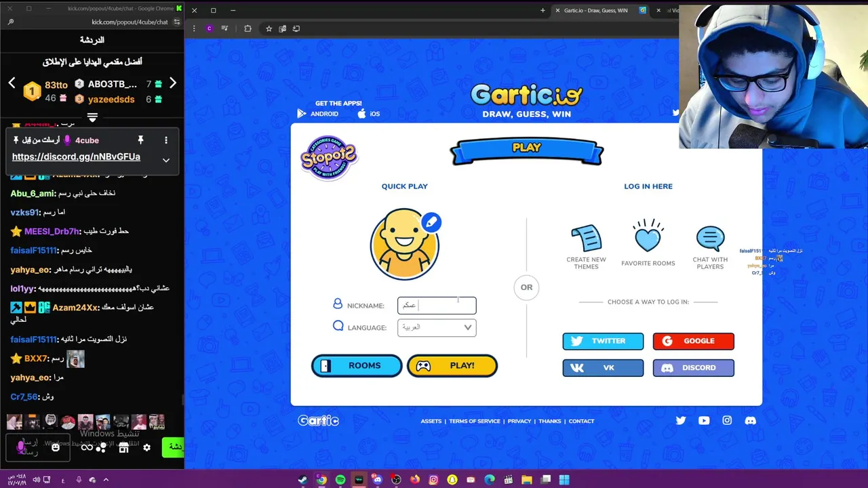Open a new browser tab
Image resolution: width=868 pixels, height=488 pixels.
tap(542, 10)
